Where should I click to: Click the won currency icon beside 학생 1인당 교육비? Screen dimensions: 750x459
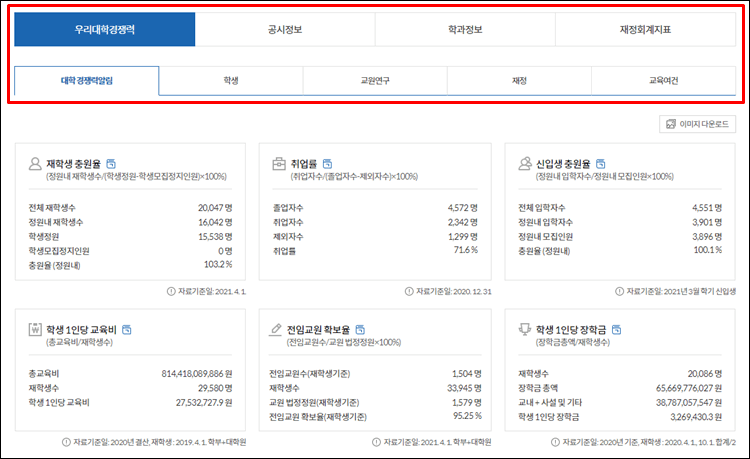point(35,329)
